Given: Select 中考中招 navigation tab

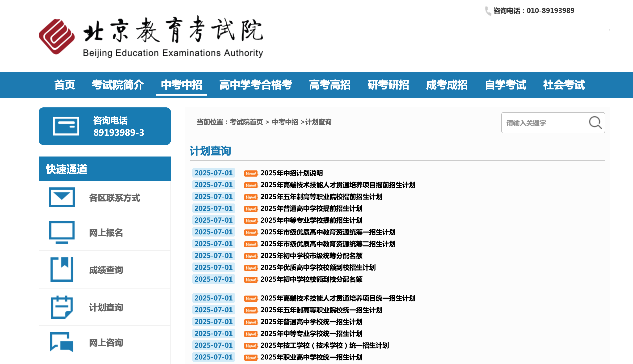Looking at the screenshot, I should coord(182,85).
